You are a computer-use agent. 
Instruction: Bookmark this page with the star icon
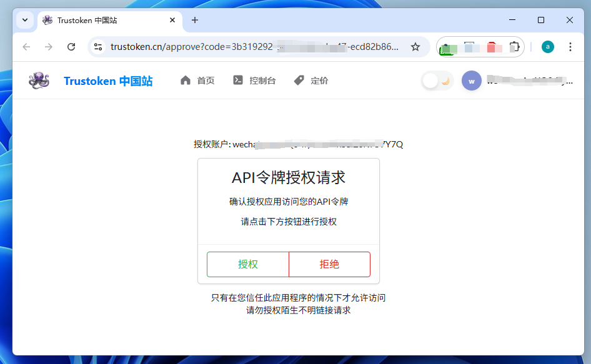click(415, 47)
